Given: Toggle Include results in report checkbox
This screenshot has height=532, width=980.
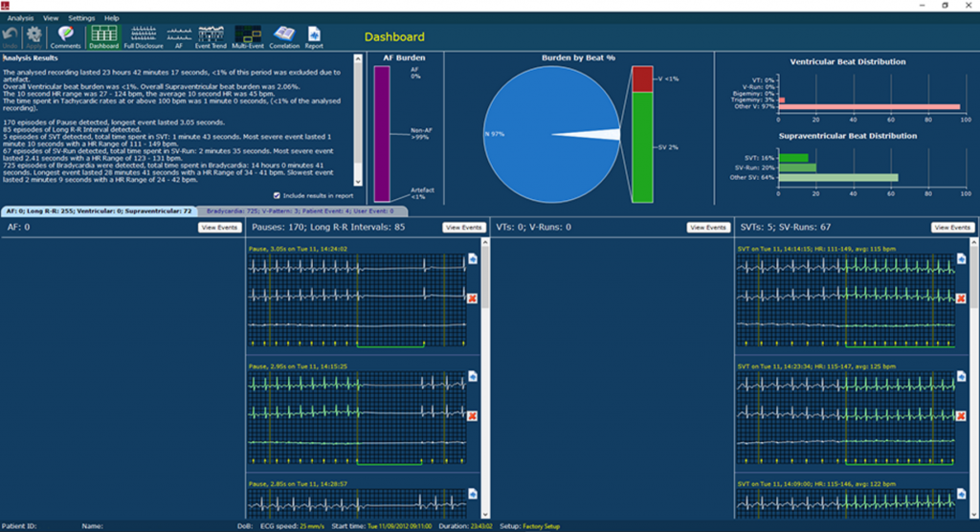Looking at the screenshot, I should pyautogui.click(x=277, y=195).
